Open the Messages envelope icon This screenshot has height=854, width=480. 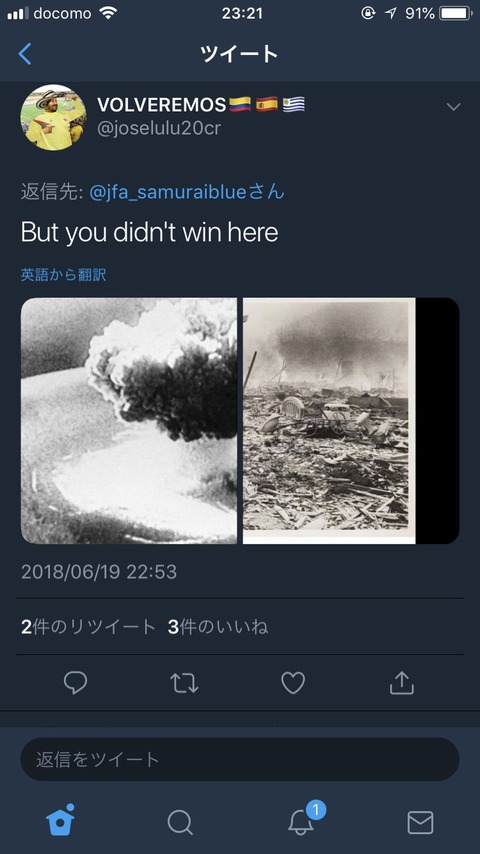[x=421, y=822]
